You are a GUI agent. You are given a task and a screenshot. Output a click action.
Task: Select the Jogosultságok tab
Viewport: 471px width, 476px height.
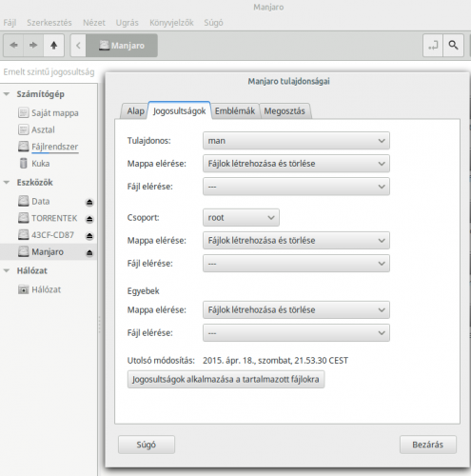click(179, 110)
